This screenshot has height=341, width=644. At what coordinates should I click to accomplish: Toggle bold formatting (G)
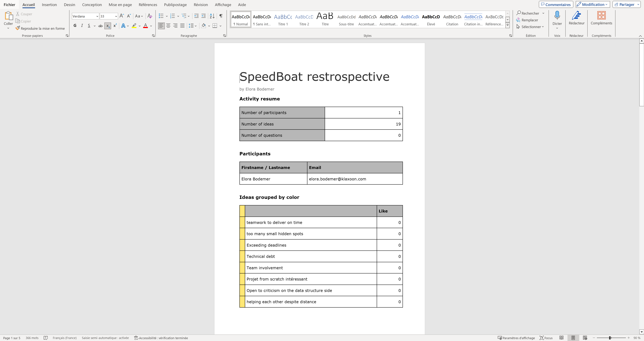[x=75, y=26]
